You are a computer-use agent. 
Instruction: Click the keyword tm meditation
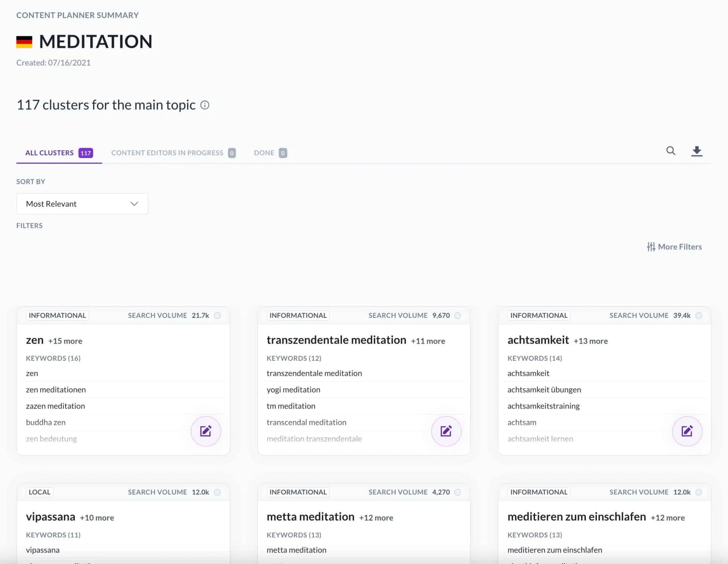coord(291,406)
